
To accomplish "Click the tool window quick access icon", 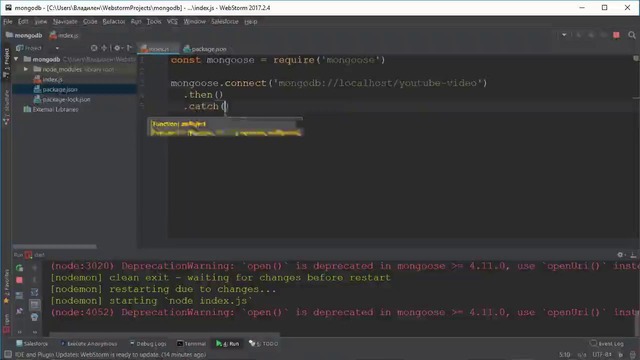I will [x=7, y=355].
